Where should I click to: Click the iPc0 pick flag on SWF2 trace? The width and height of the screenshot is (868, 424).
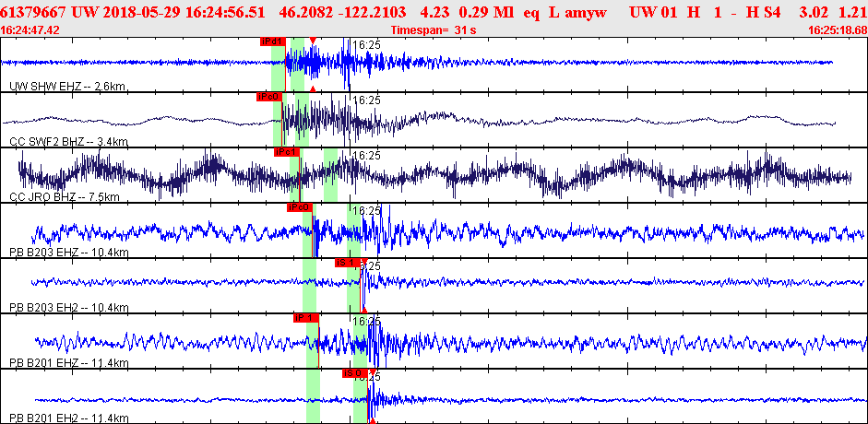point(269,97)
